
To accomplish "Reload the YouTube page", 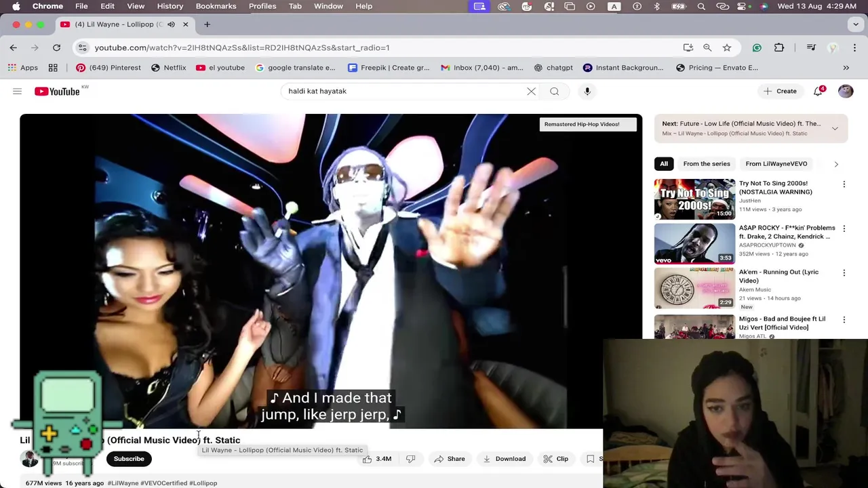I will click(x=56, y=47).
